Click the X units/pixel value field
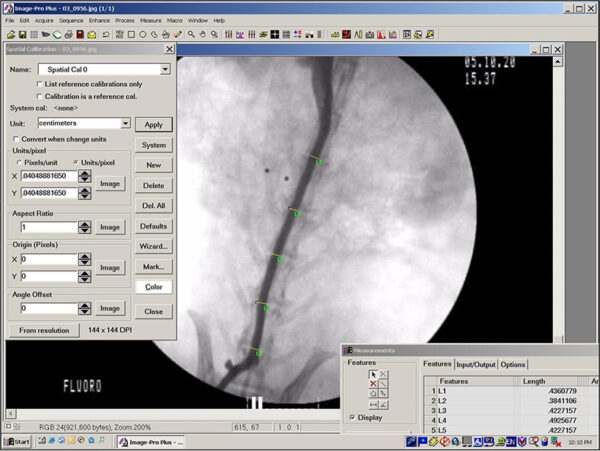 point(49,176)
